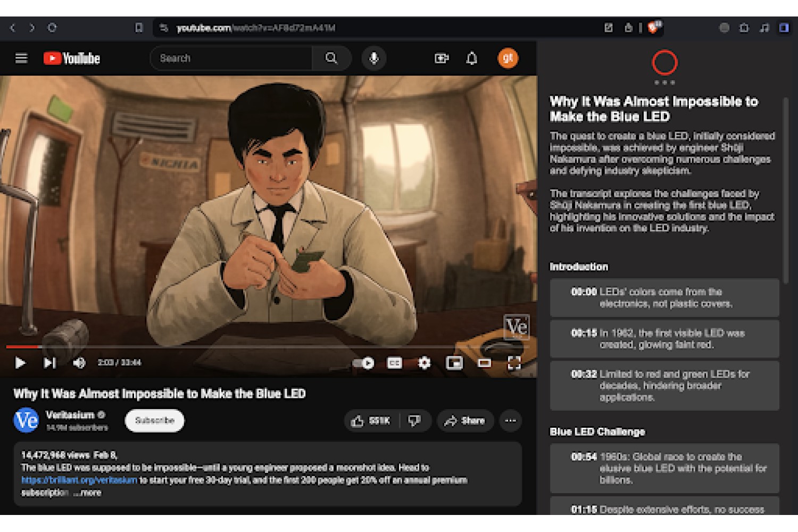Click the video title below the player
Screen dimensions: 798x532
pos(160,394)
